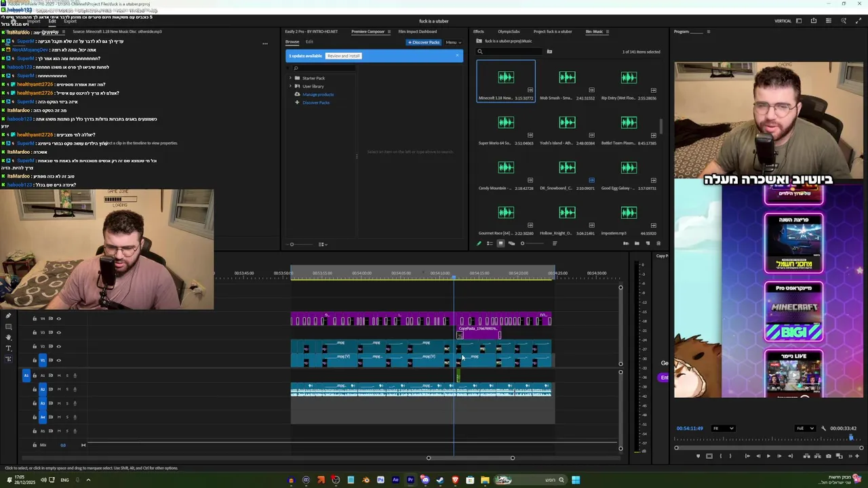Switch to the Effects tab
The image size is (868, 488).
[479, 31]
